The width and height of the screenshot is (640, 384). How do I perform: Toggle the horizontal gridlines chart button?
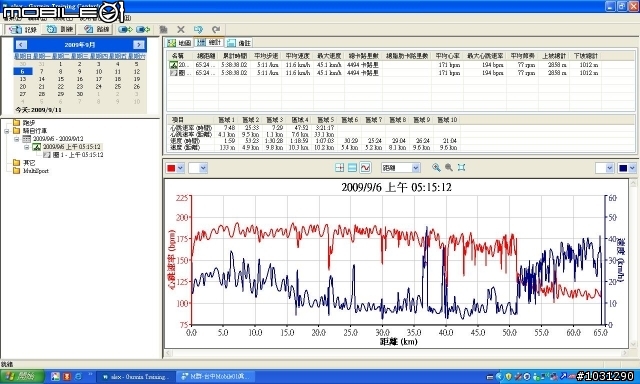click(x=352, y=168)
